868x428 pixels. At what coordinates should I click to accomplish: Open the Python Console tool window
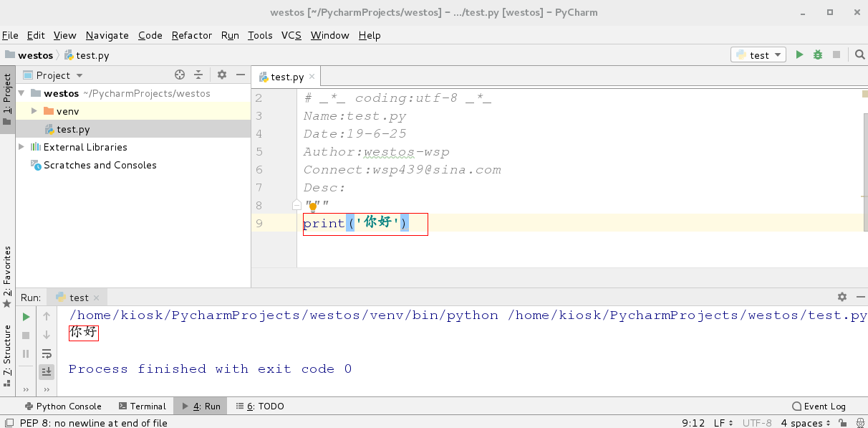coord(63,406)
